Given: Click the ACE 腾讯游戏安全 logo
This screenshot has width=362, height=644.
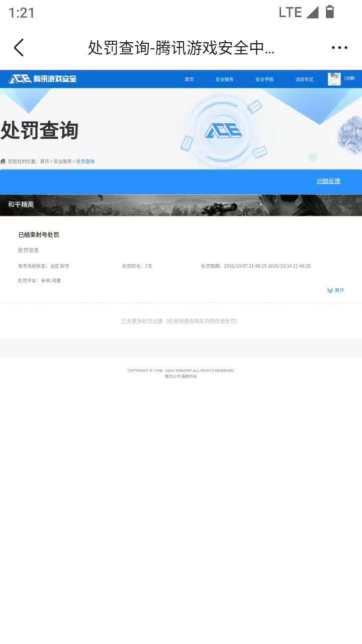Looking at the screenshot, I should (43, 79).
